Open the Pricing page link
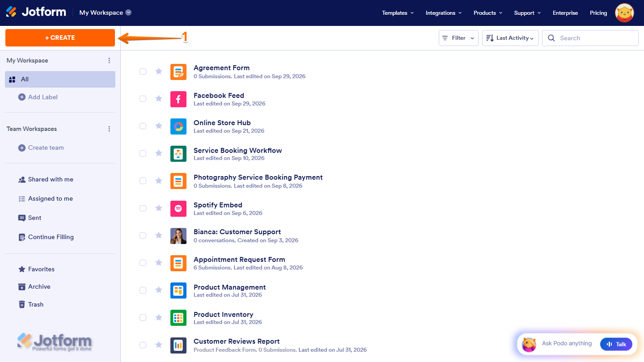 pos(598,13)
